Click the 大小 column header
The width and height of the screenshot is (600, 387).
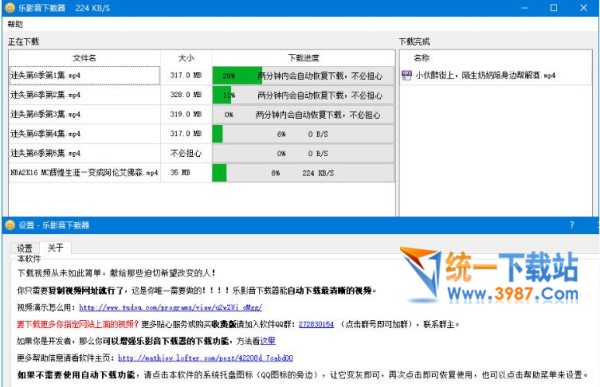186,58
